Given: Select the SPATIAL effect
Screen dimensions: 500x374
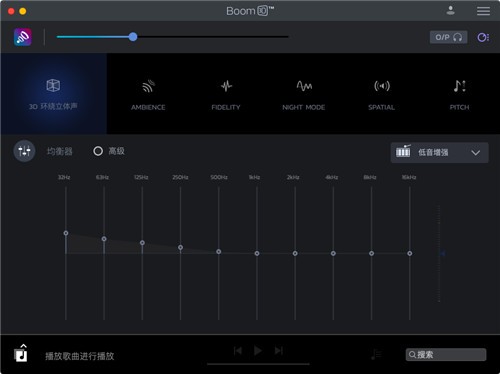Looking at the screenshot, I should [382, 95].
